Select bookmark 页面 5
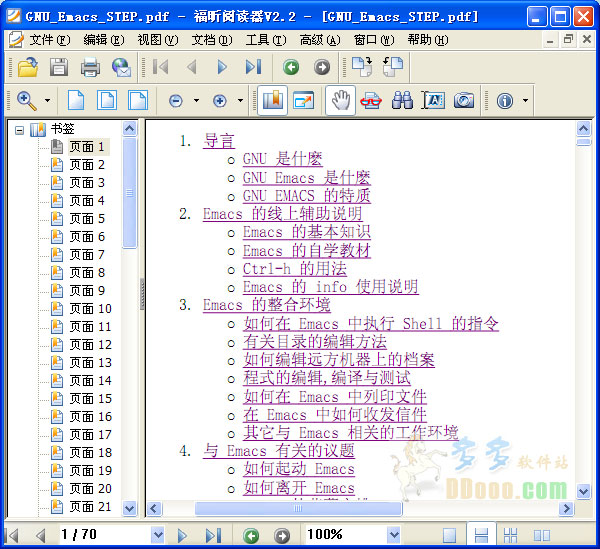Viewport: 600px width, 549px height. (87, 219)
